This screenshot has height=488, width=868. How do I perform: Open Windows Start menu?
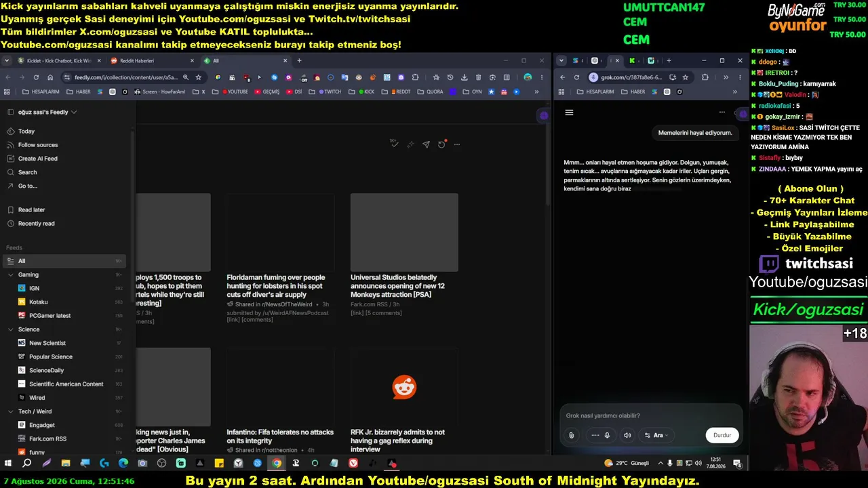coord(8,464)
